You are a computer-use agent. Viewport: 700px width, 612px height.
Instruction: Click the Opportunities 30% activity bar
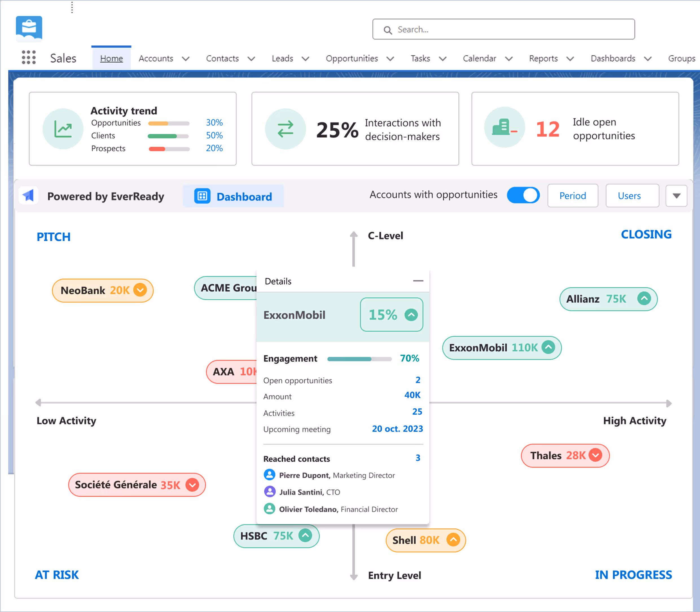click(169, 123)
